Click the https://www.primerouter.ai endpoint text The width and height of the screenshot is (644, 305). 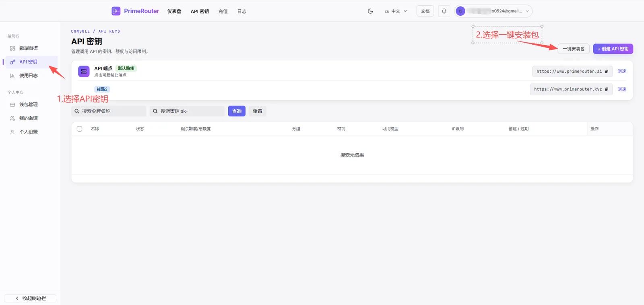(569, 72)
